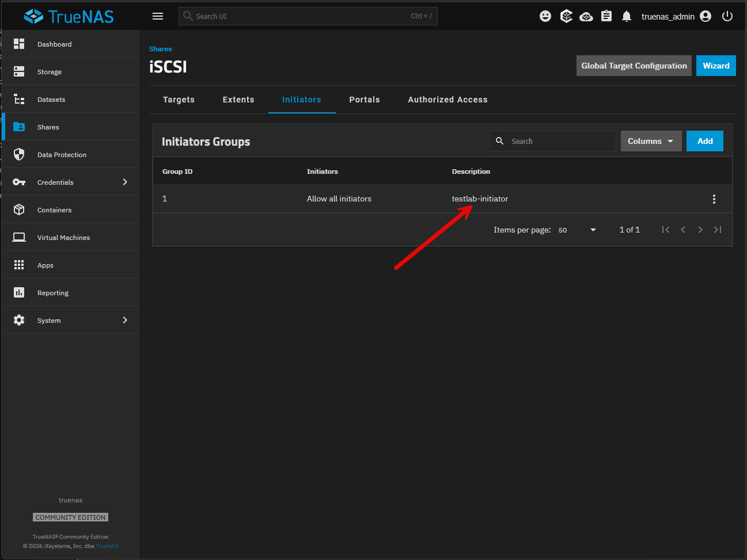This screenshot has width=747, height=560.
Task: Click the power button icon
Action: [x=727, y=16]
